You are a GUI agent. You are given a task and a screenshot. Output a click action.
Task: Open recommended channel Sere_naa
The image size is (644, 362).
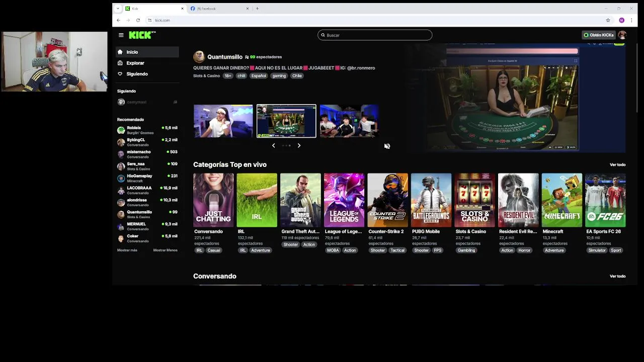(147, 166)
